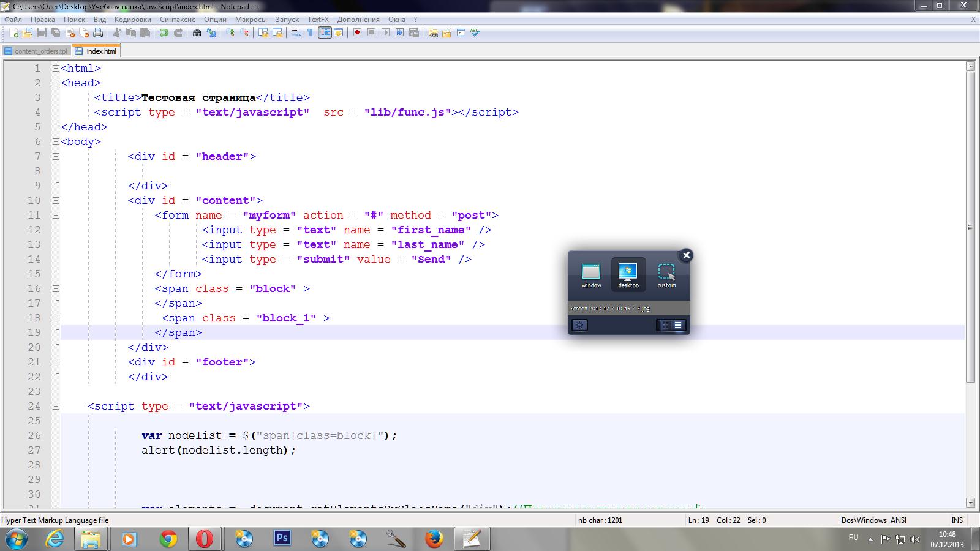This screenshot has height=551, width=980.
Task: Open capture tool settings gear
Action: [579, 325]
